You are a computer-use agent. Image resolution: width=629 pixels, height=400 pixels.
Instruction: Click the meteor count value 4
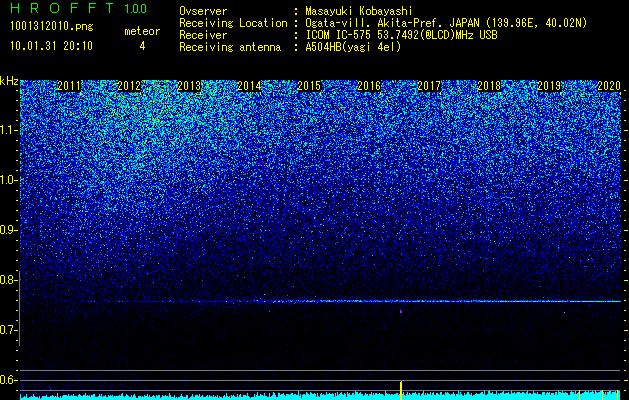pos(142,46)
